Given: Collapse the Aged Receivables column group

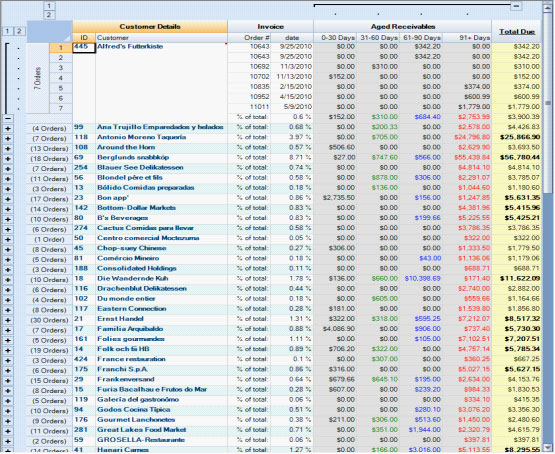Looking at the screenshot, I should pyautogui.click(x=516, y=6).
